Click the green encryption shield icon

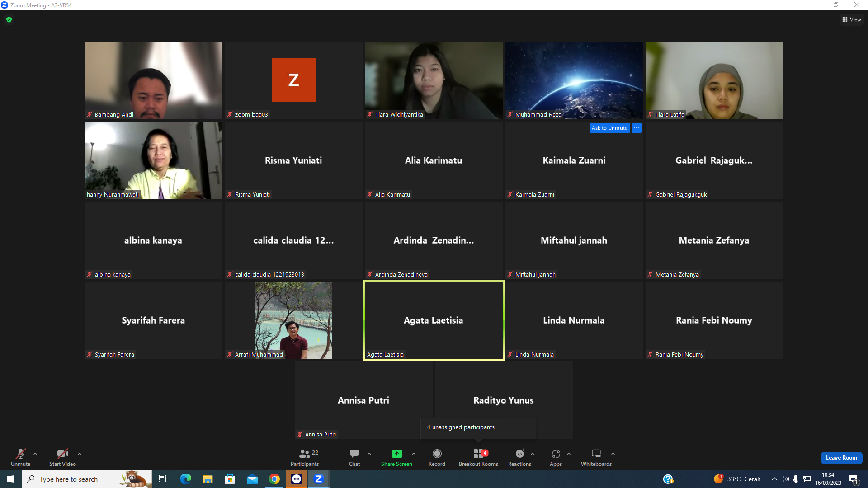(x=9, y=19)
